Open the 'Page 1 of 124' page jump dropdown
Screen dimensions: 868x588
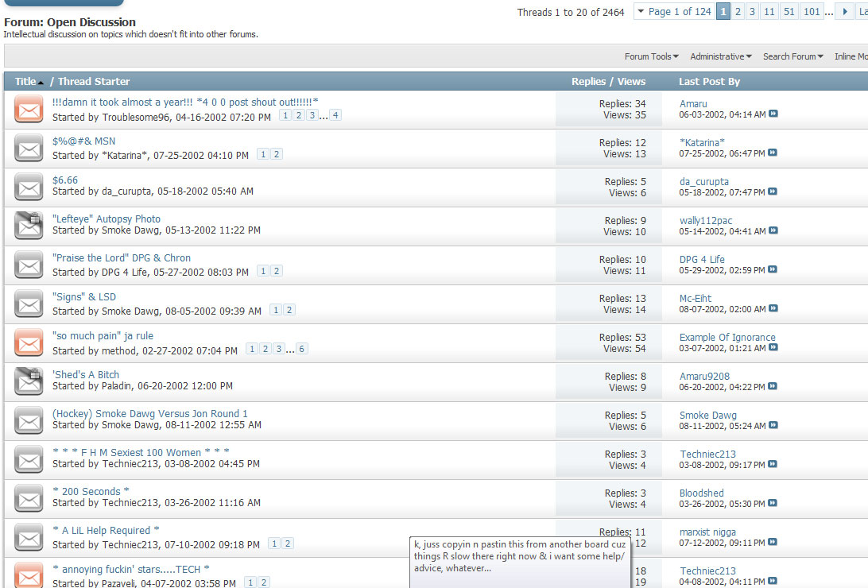point(674,12)
